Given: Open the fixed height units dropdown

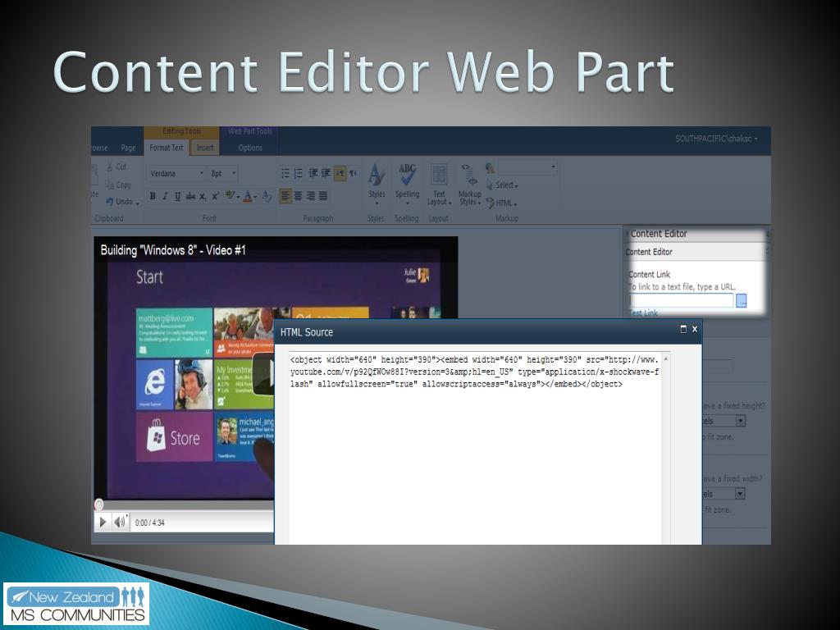Looking at the screenshot, I should click(x=741, y=421).
